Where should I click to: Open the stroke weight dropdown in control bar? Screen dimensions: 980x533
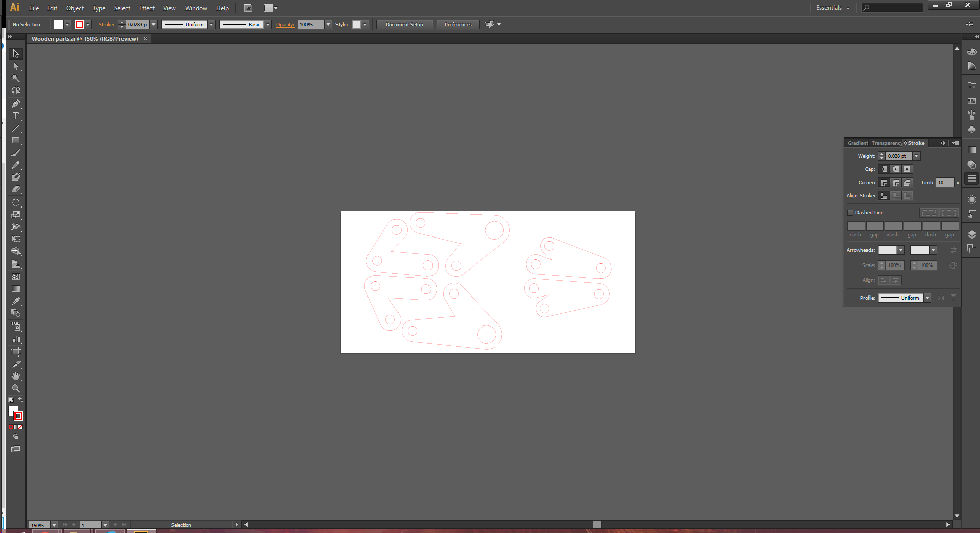pos(154,25)
